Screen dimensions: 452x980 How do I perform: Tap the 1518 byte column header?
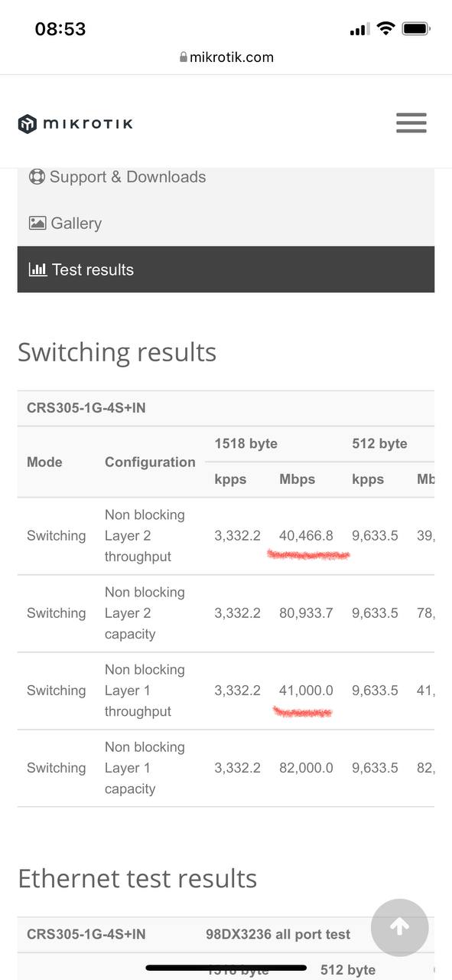pyautogui.click(x=246, y=444)
